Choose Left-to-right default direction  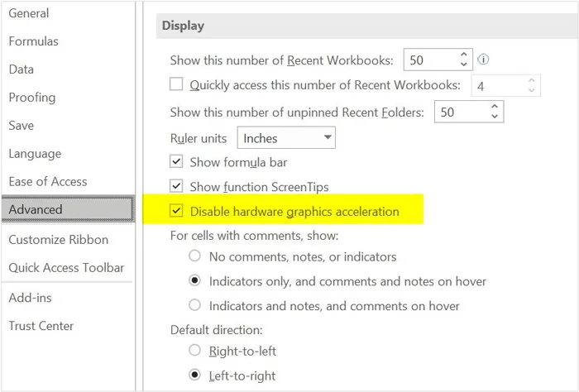194,375
